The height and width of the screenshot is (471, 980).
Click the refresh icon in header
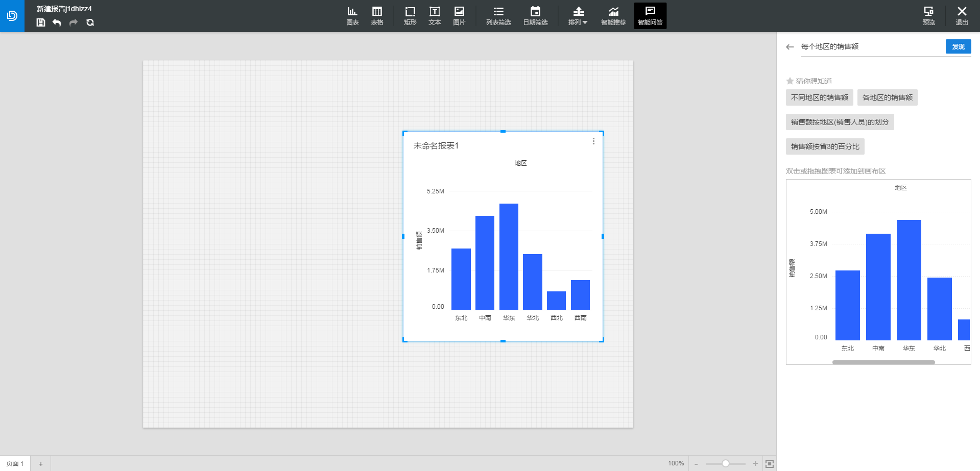click(x=90, y=22)
